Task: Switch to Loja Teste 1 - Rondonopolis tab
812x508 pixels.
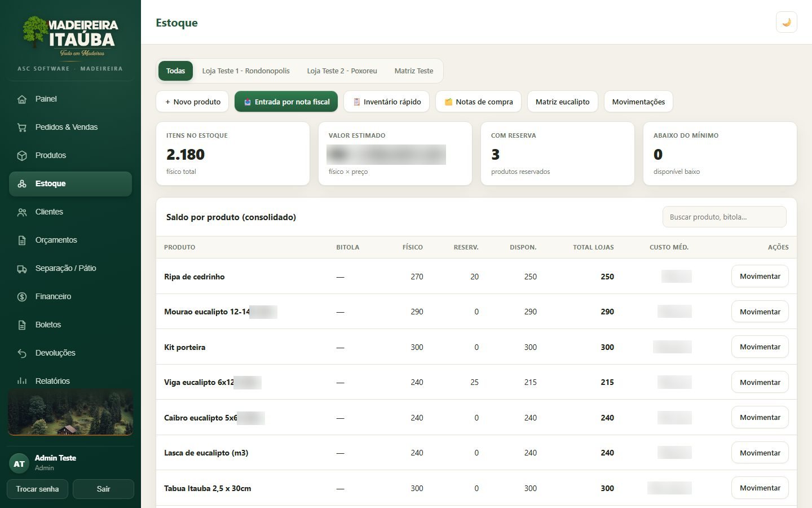Action: click(x=246, y=71)
